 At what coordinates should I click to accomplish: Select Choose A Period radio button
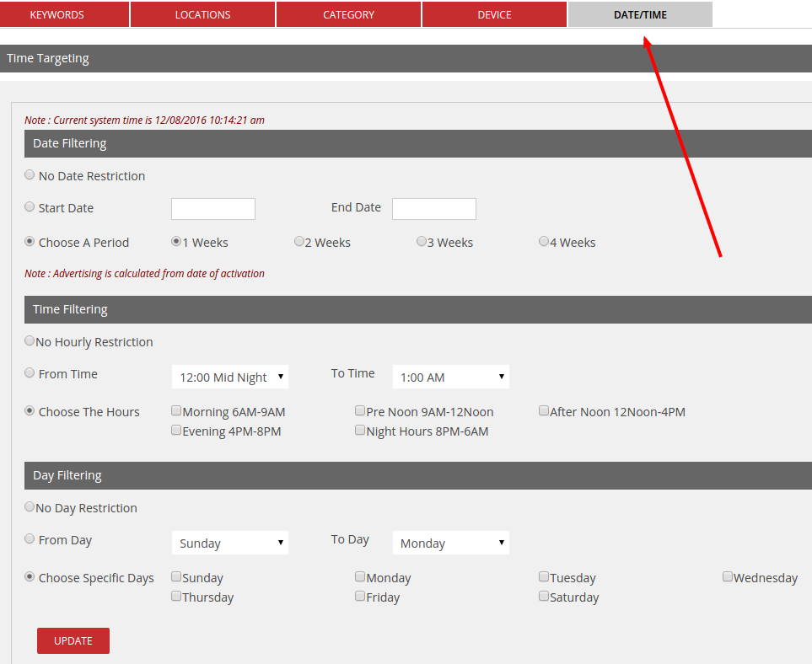point(30,242)
